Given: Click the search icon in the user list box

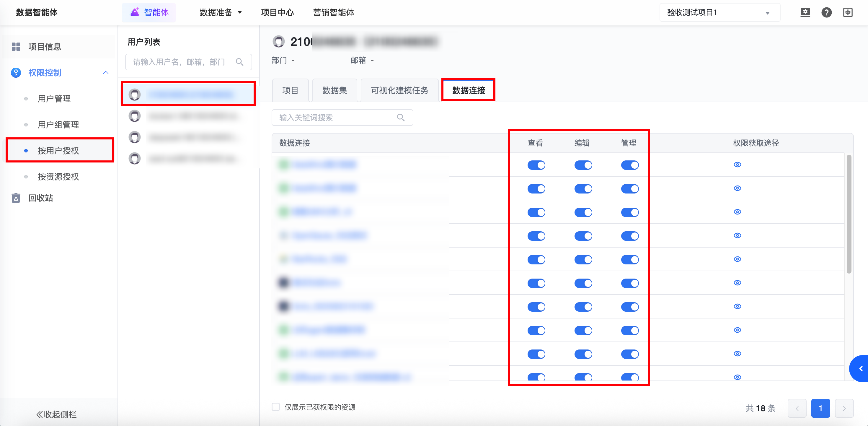Looking at the screenshot, I should (239, 62).
